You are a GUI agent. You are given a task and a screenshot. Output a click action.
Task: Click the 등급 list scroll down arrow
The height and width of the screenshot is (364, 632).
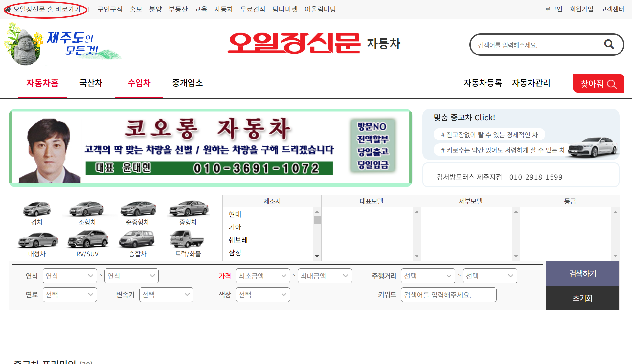pyautogui.click(x=615, y=256)
